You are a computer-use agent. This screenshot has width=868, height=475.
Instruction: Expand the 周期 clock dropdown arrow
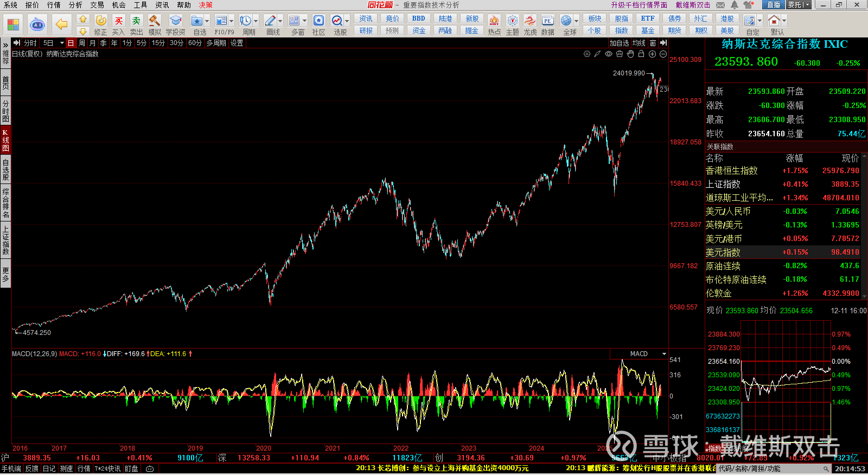(x=256, y=21)
